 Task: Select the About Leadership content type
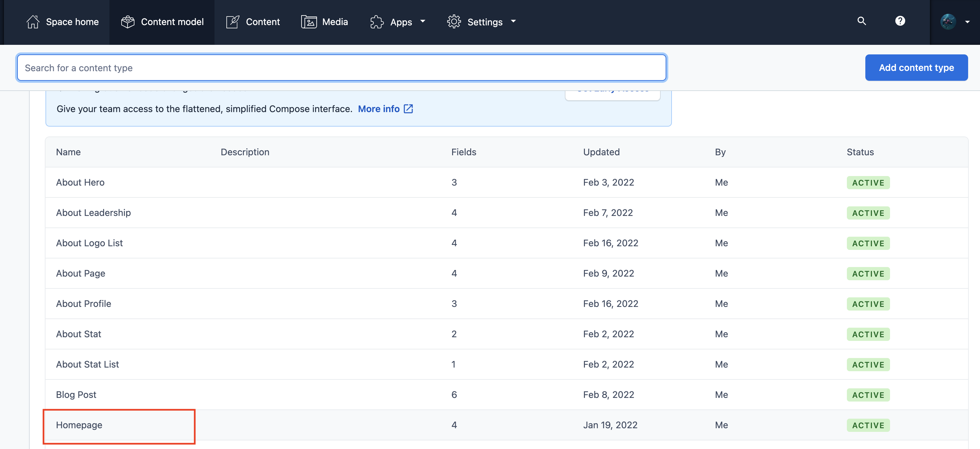pyautogui.click(x=93, y=213)
